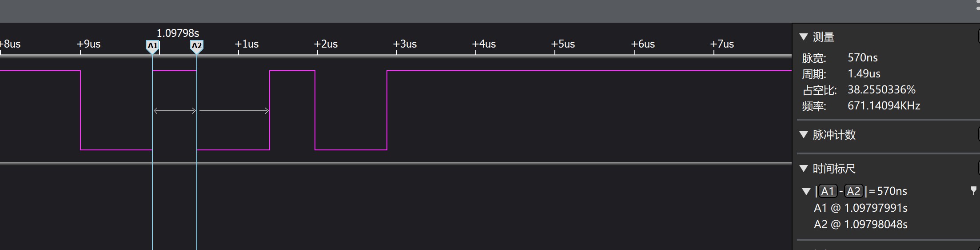Screen dimensions: 980x250
Task: Click the 占空比 value 38.2550336%
Action: coord(881,90)
